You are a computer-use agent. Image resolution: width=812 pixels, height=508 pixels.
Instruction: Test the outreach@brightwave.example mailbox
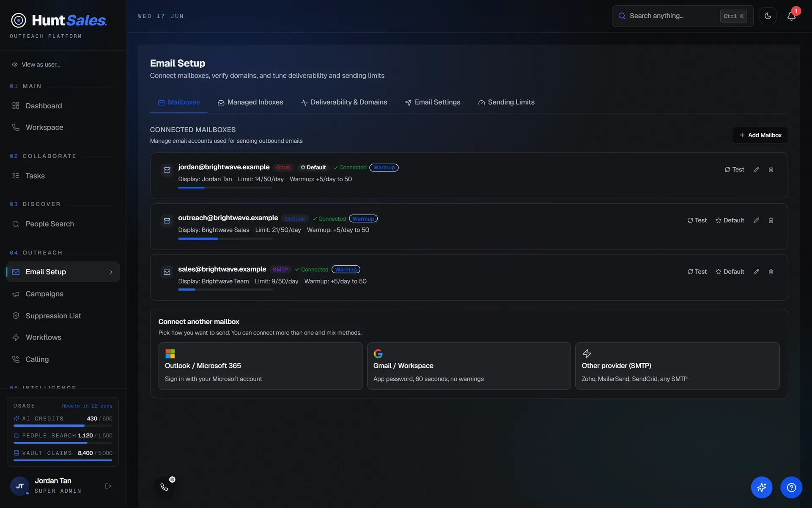point(697,221)
